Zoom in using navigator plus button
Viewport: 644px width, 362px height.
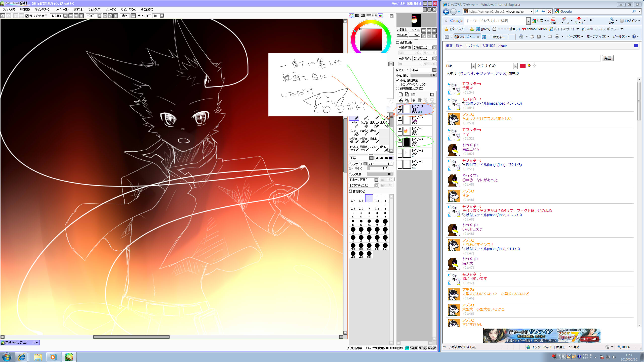[x=429, y=30]
